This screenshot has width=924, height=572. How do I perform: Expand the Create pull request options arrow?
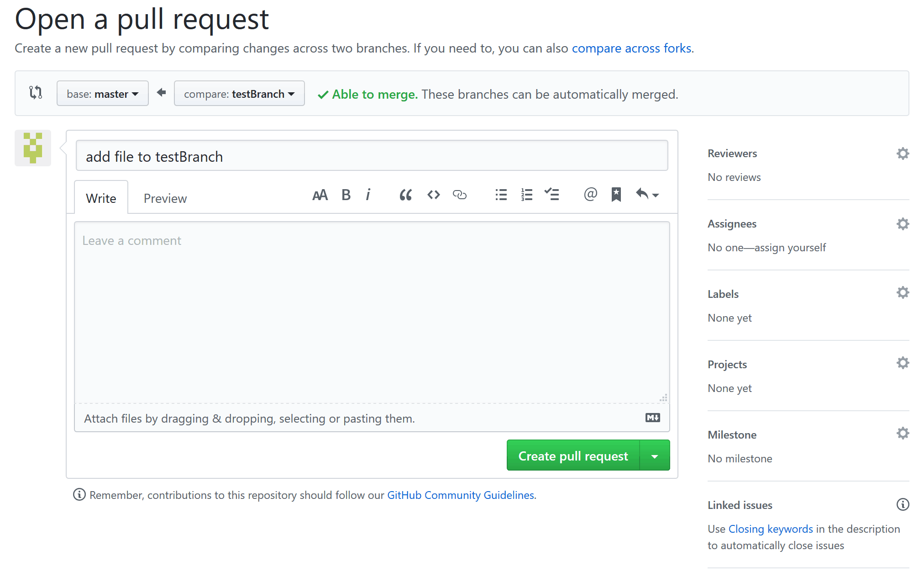(x=655, y=455)
